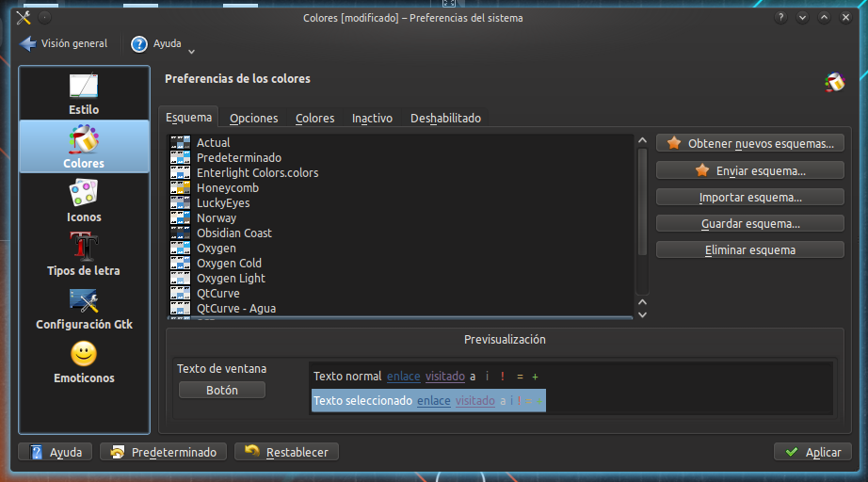Click the Importar esquema button
This screenshot has height=482, width=868.
(x=750, y=197)
